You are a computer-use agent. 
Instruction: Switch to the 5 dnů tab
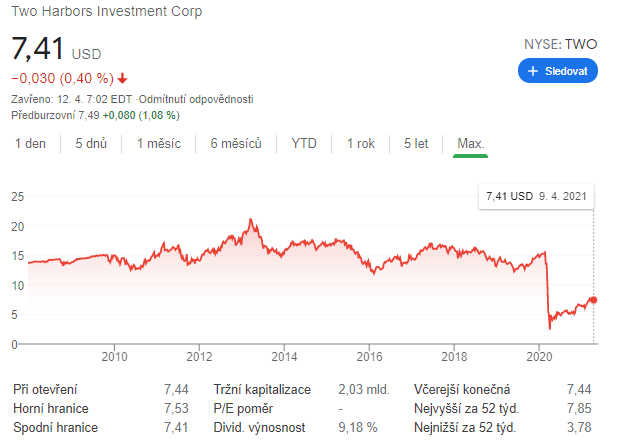click(x=91, y=143)
